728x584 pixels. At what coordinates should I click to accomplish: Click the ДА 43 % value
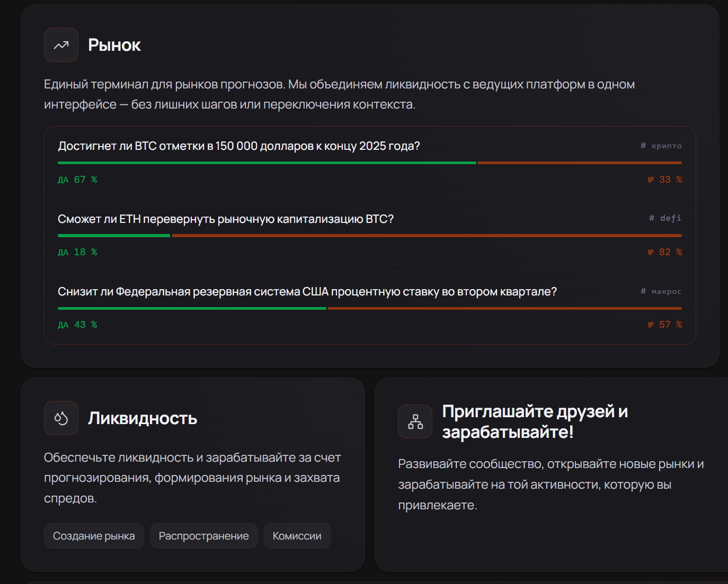[77, 325]
